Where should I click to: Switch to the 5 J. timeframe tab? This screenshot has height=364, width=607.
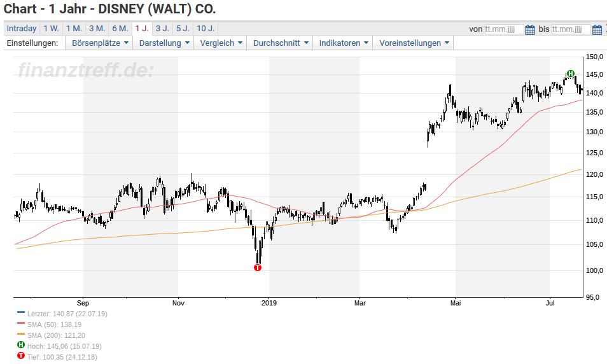pos(183,28)
